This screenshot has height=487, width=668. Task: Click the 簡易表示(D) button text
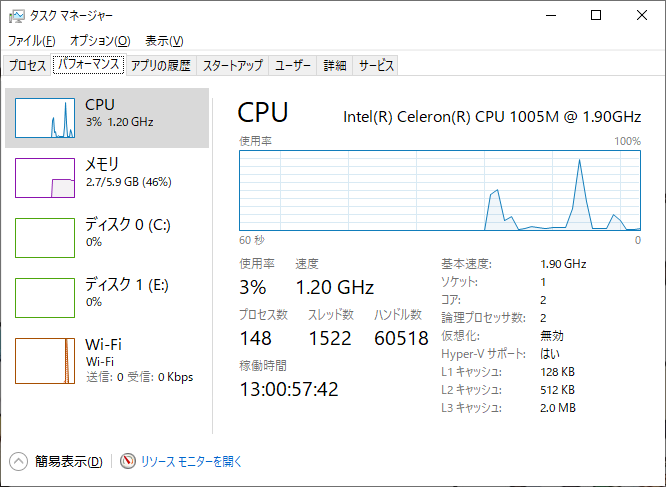point(68,461)
